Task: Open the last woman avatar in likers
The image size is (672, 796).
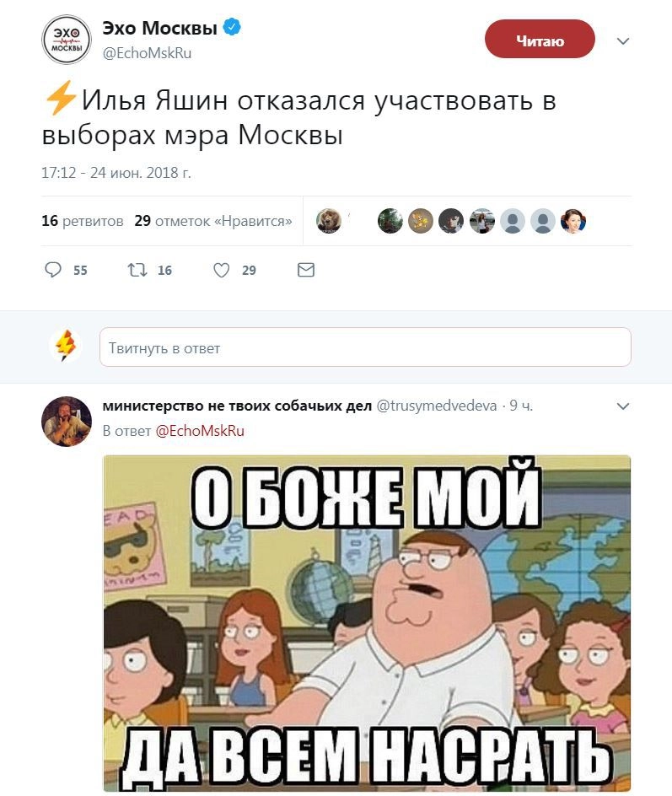Action: point(573,221)
